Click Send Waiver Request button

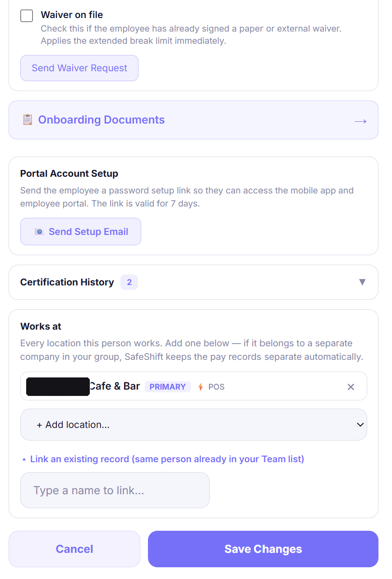click(79, 68)
